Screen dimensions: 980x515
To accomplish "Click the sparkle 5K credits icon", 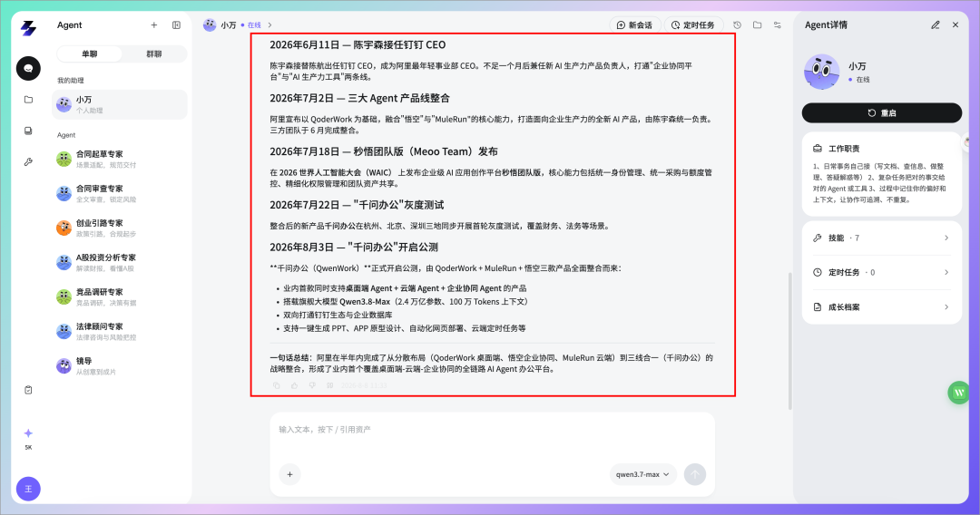I will (x=28, y=433).
